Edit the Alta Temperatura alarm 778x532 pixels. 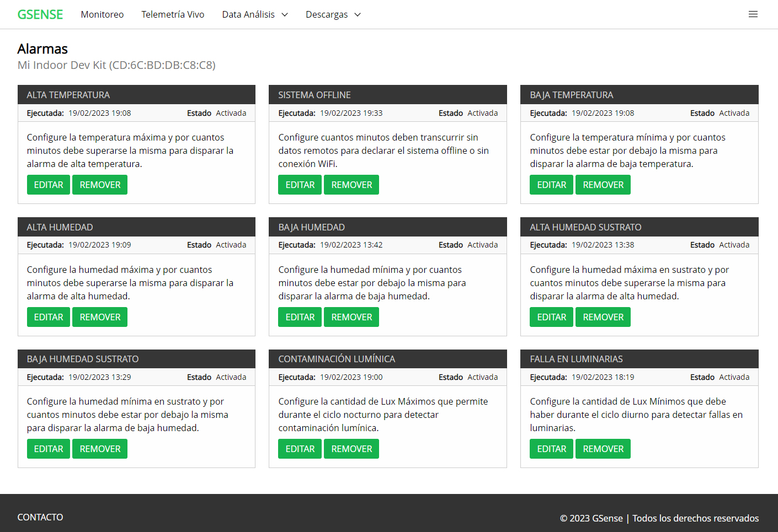(49, 185)
